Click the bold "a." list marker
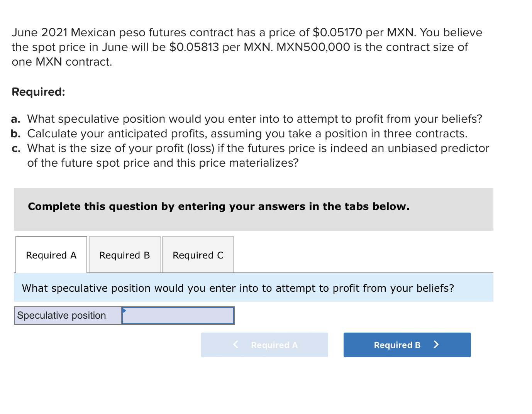The width and height of the screenshot is (532, 414). coord(15,119)
